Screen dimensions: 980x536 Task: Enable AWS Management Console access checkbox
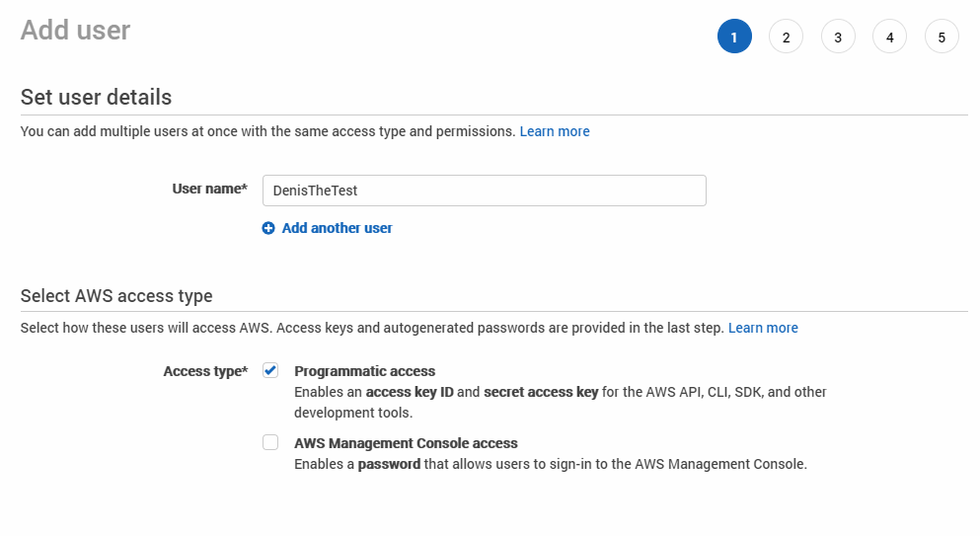[270, 443]
